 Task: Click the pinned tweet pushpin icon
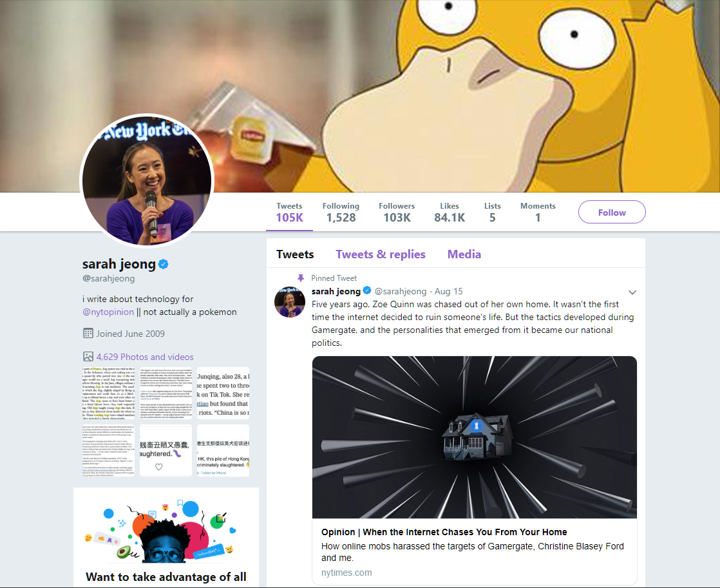(x=301, y=278)
